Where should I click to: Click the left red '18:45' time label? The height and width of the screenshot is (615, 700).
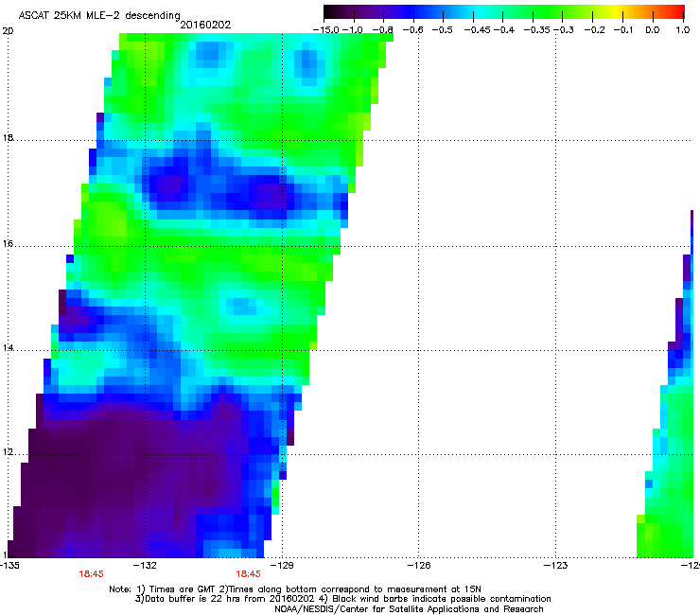[x=91, y=574]
